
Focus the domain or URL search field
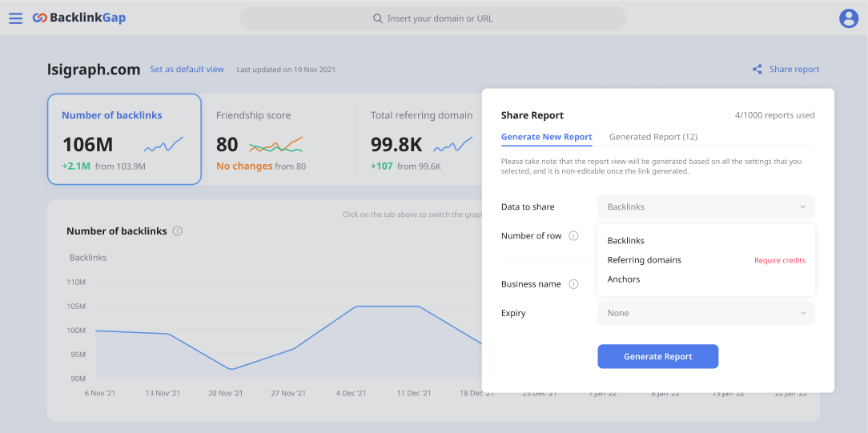pos(433,18)
